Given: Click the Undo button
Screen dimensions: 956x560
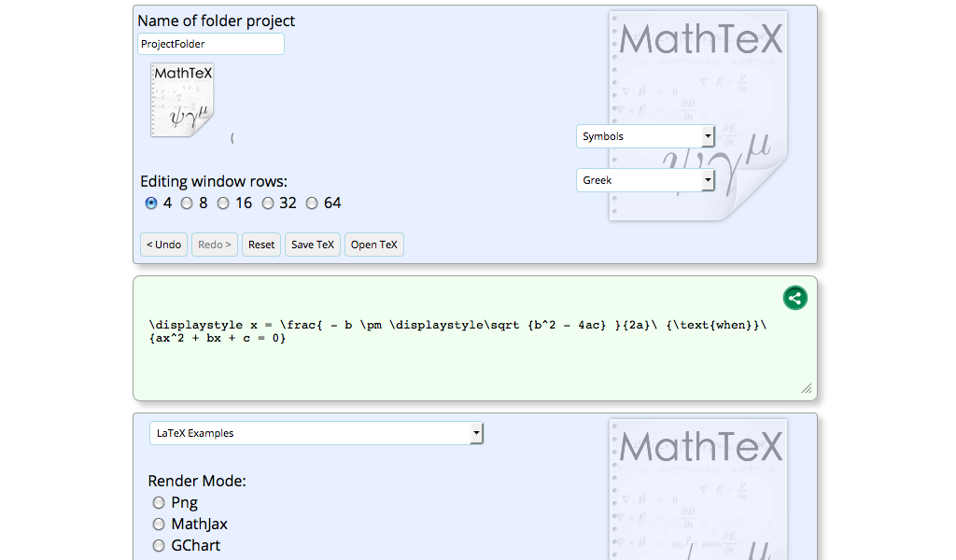Looking at the screenshot, I should (163, 244).
